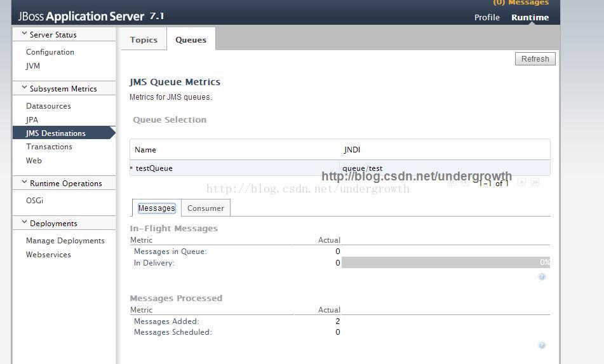
Task: Open Configuration under Server Status
Action: pos(50,52)
